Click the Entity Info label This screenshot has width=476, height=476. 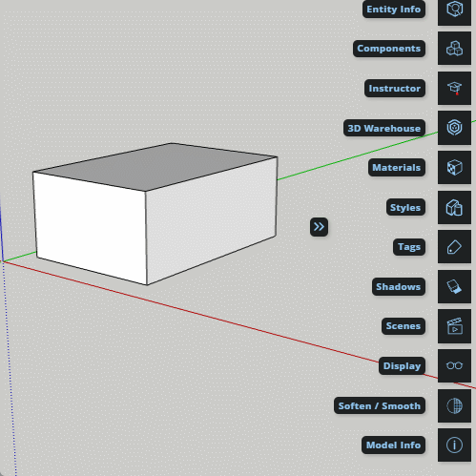tap(394, 10)
